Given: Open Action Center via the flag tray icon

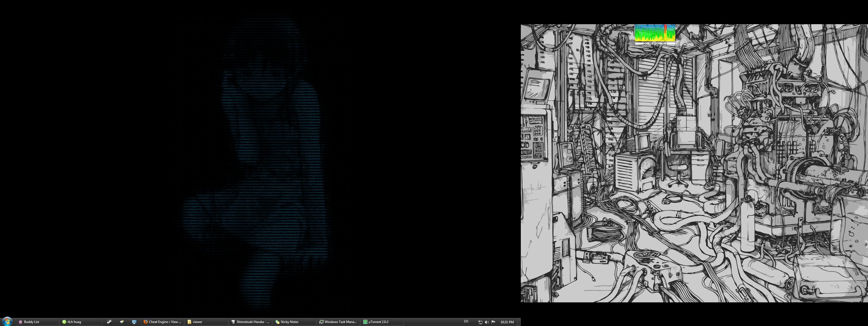Looking at the screenshot, I should [x=493, y=322].
